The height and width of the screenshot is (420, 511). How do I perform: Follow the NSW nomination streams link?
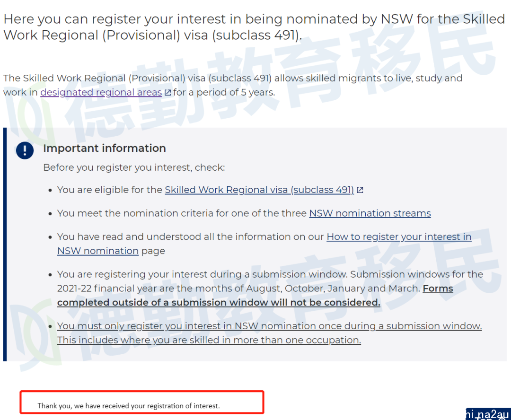[370, 213]
